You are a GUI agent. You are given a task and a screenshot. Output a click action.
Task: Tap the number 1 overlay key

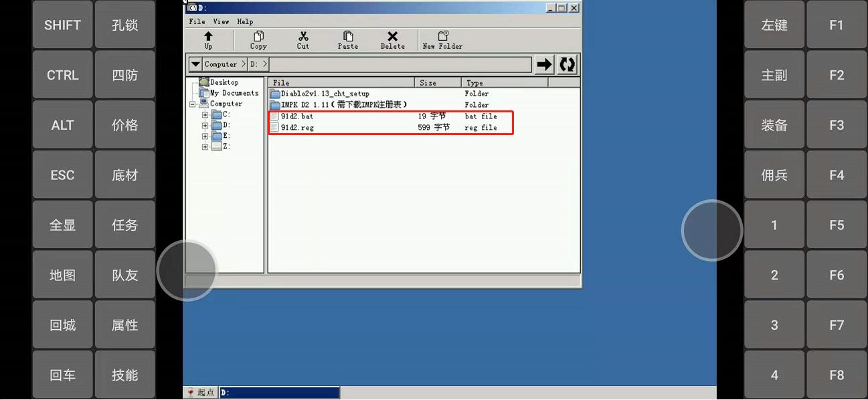coord(774,225)
